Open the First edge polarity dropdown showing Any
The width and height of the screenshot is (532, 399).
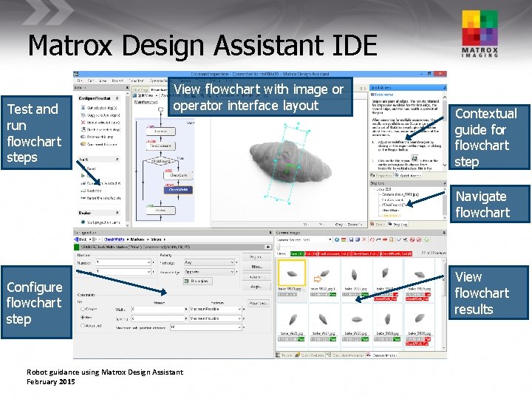pyautogui.click(x=232, y=262)
